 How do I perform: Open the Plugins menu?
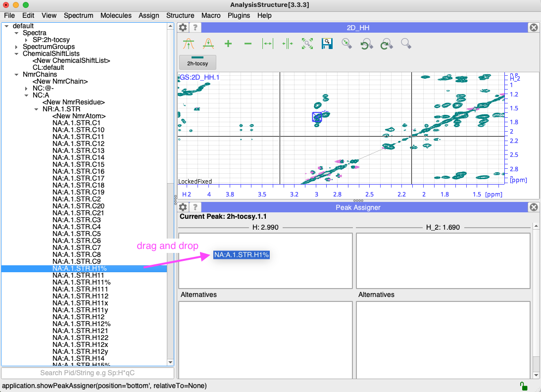(239, 15)
